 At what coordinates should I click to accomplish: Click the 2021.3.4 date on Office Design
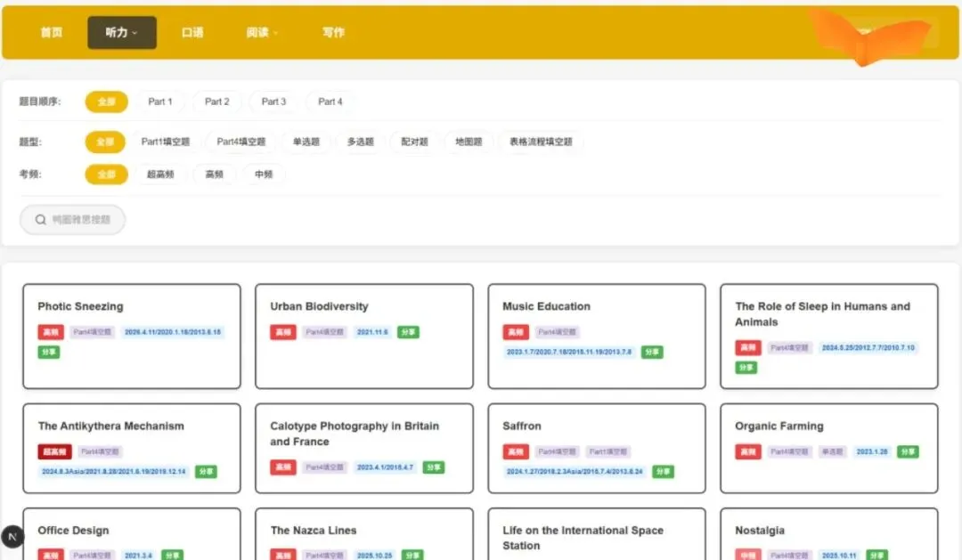point(138,555)
